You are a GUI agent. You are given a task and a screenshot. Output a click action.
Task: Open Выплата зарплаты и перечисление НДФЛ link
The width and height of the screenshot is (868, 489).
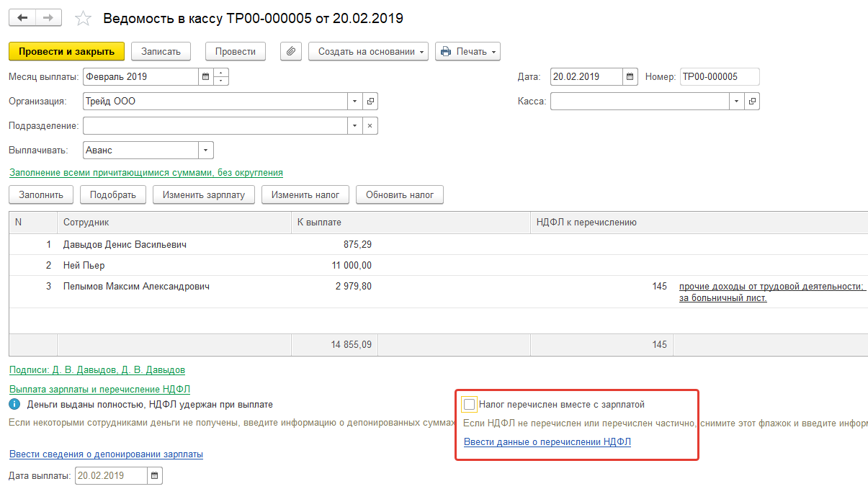pyautogui.click(x=99, y=390)
